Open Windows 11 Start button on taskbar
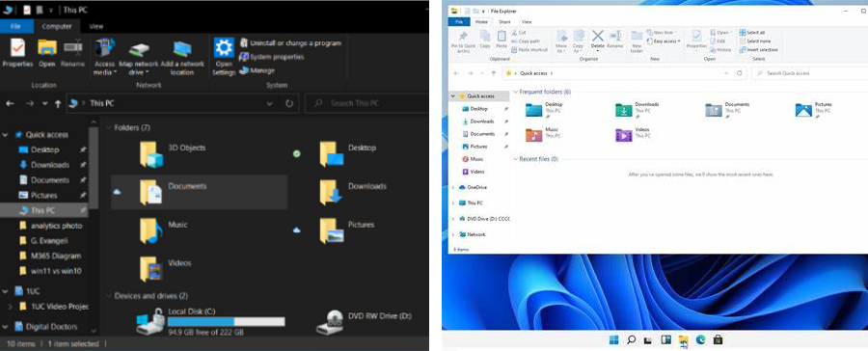This screenshot has width=868, height=351. [614, 340]
